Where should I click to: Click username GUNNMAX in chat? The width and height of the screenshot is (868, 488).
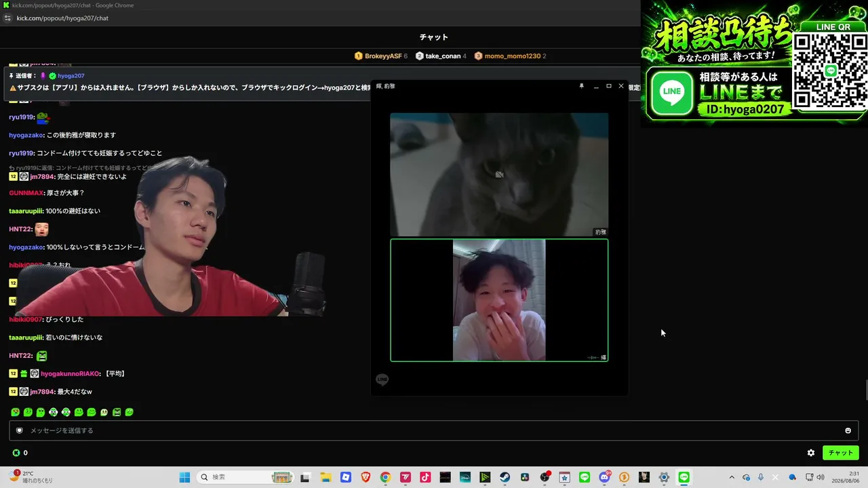[x=26, y=193]
